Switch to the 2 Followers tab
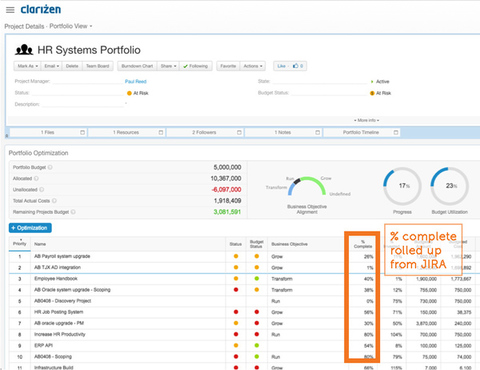 tap(204, 132)
